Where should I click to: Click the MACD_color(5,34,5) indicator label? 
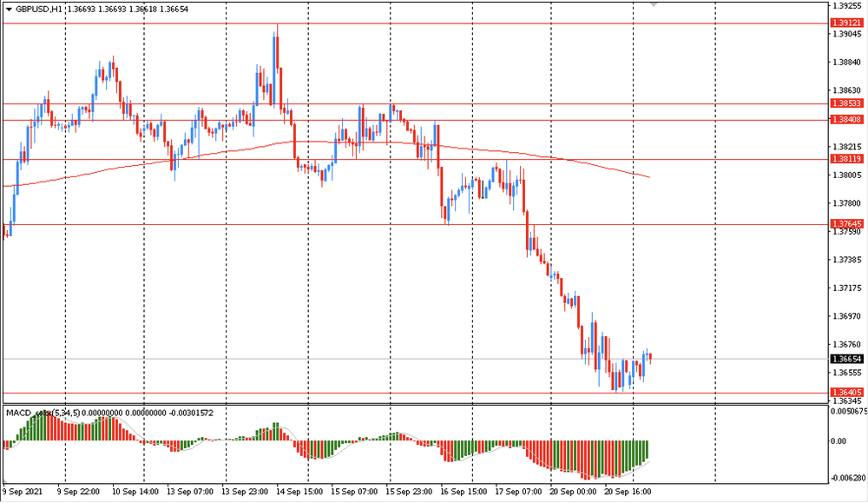point(43,413)
